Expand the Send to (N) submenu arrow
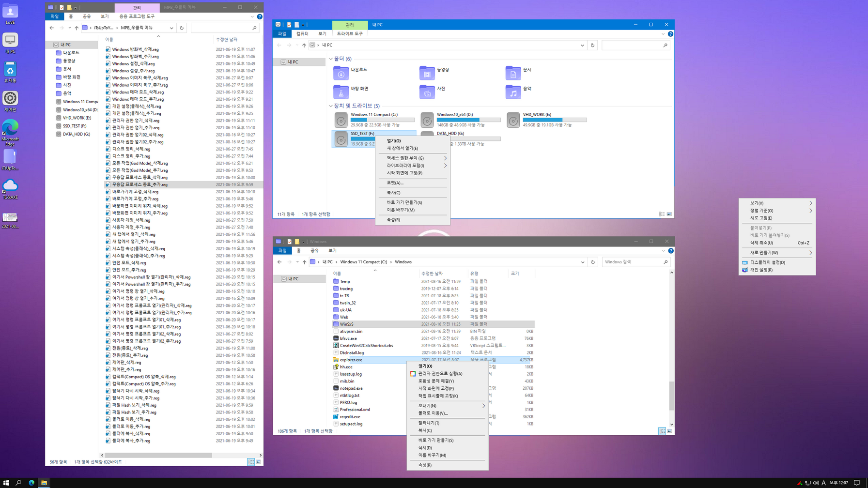This screenshot has width=868, height=488. click(x=483, y=406)
